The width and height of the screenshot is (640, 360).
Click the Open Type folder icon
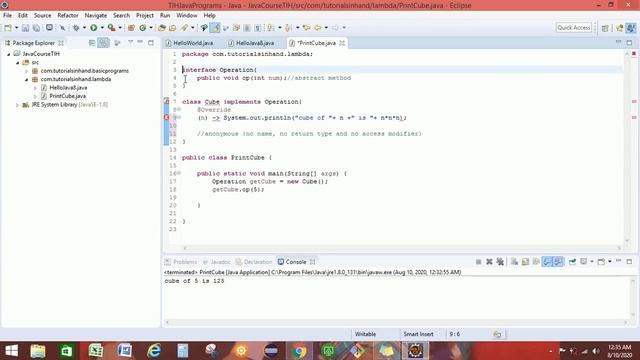pos(162,28)
